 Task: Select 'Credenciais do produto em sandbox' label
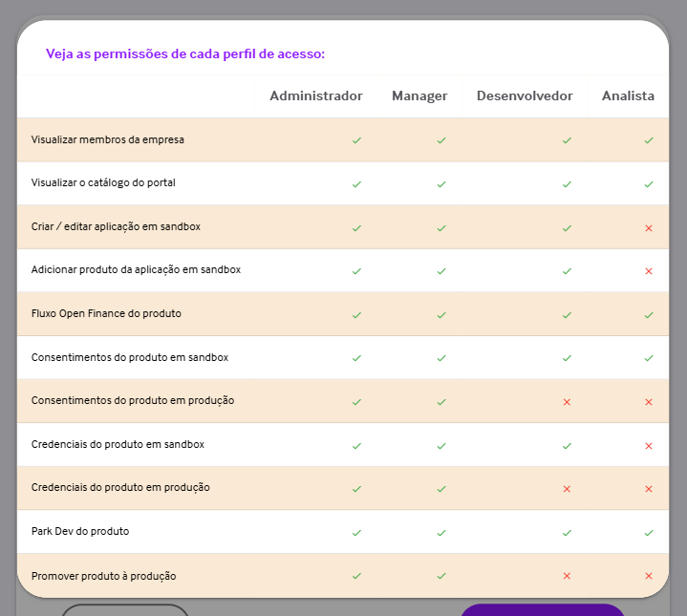(x=118, y=444)
